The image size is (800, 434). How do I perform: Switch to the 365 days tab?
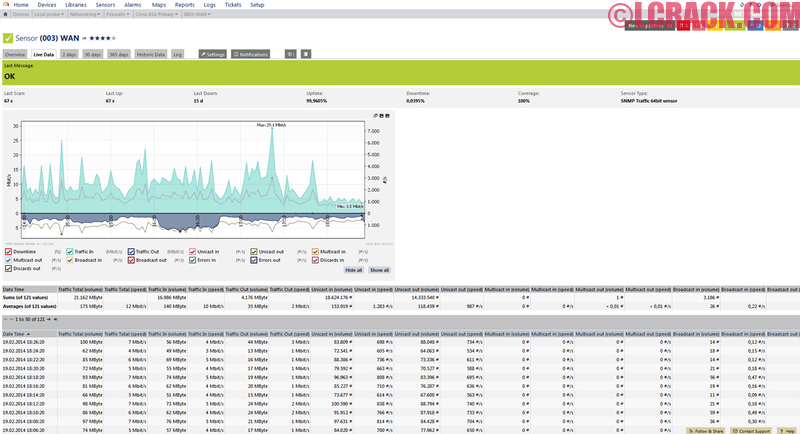pyautogui.click(x=119, y=54)
